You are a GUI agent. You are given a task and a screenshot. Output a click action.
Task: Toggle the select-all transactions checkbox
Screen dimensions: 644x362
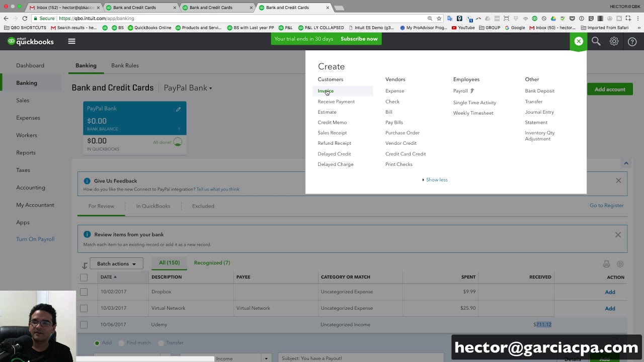point(84,277)
